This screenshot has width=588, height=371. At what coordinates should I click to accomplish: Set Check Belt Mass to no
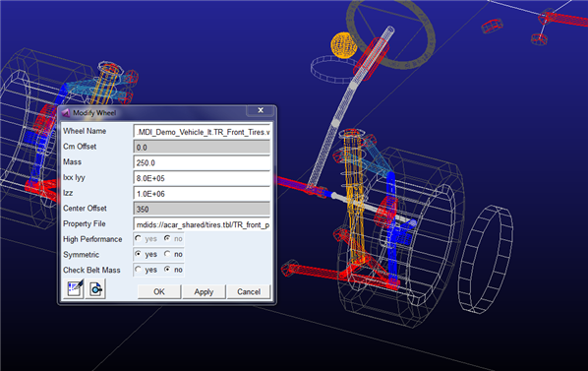pos(167,270)
